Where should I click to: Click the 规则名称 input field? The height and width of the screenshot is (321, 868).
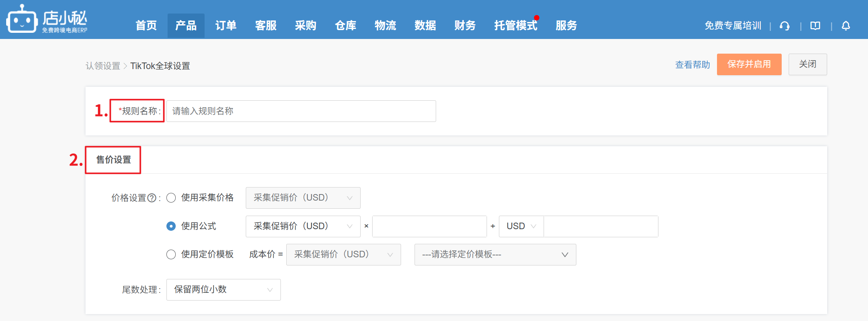point(301,111)
